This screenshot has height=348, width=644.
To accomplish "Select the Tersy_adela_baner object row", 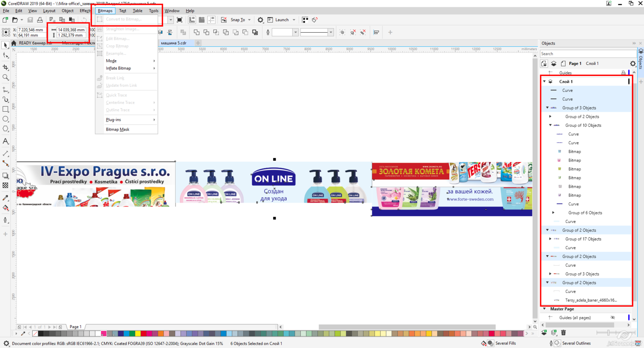I will point(586,300).
